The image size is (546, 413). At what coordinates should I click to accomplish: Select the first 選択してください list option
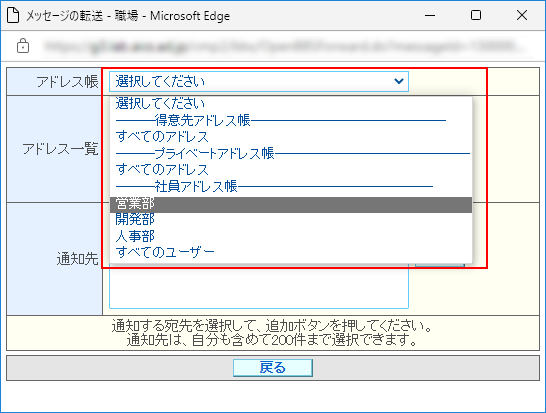(291, 103)
